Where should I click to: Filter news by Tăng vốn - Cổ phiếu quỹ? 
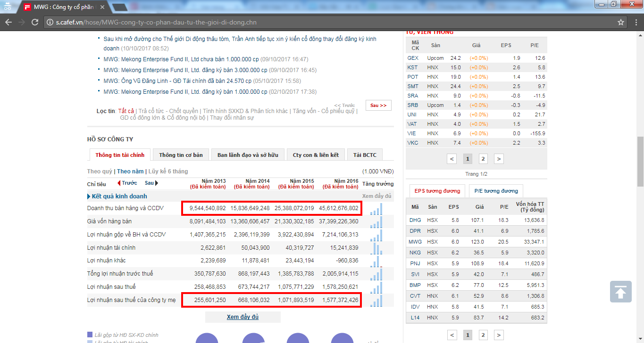pyautogui.click(x=324, y=111)
